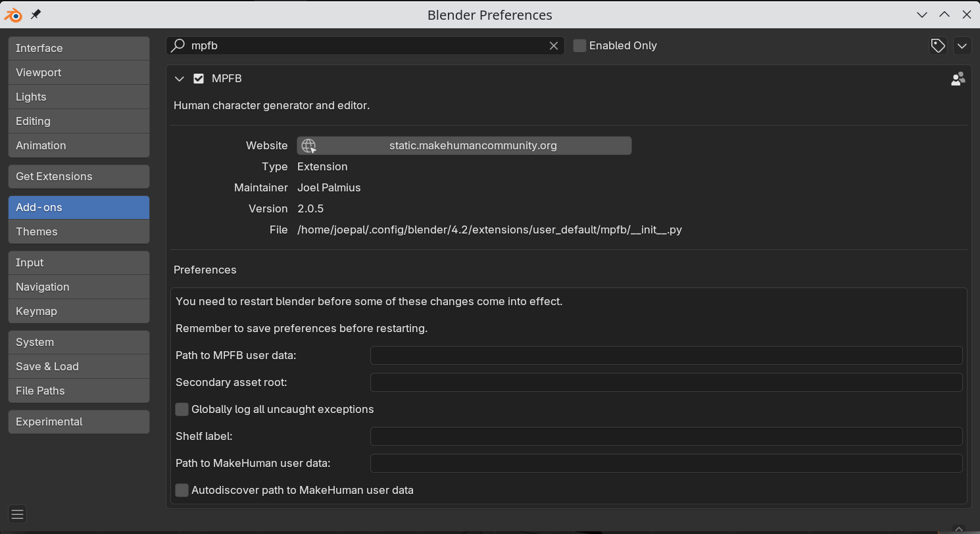Open Get Extensions section

point(79,176)
